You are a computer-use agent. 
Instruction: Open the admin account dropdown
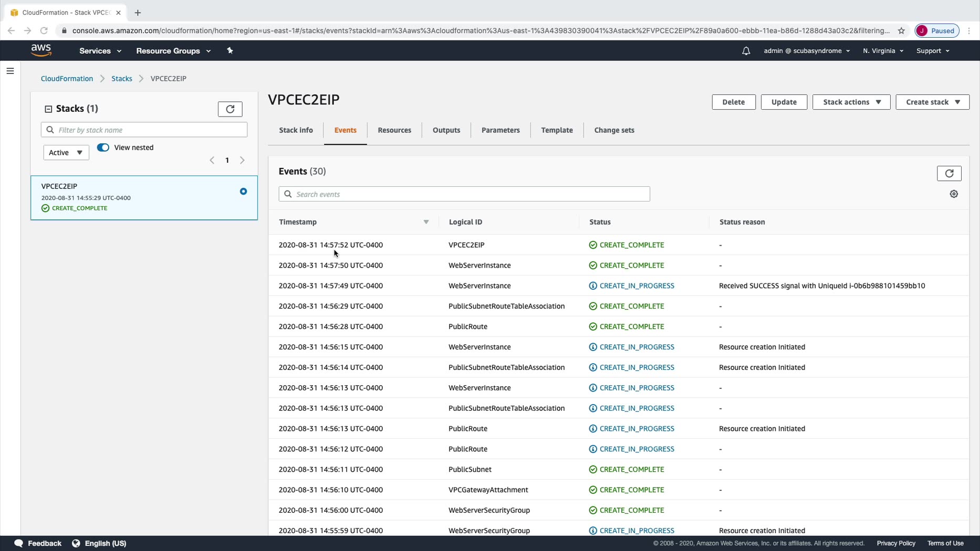(807, 51)
